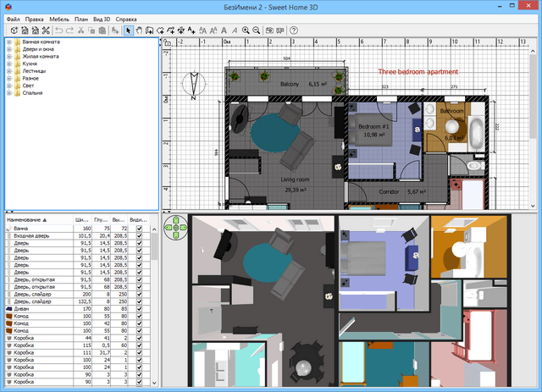The height and width of the screenshot is (392, 542).
Task: Open help with the question mark icon
Action: coord(294,30)
